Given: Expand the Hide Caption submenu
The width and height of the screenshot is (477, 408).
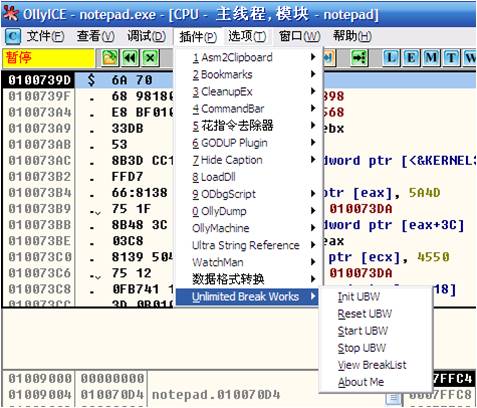Looking at the screenshot, I should click(x=248, y=160).
